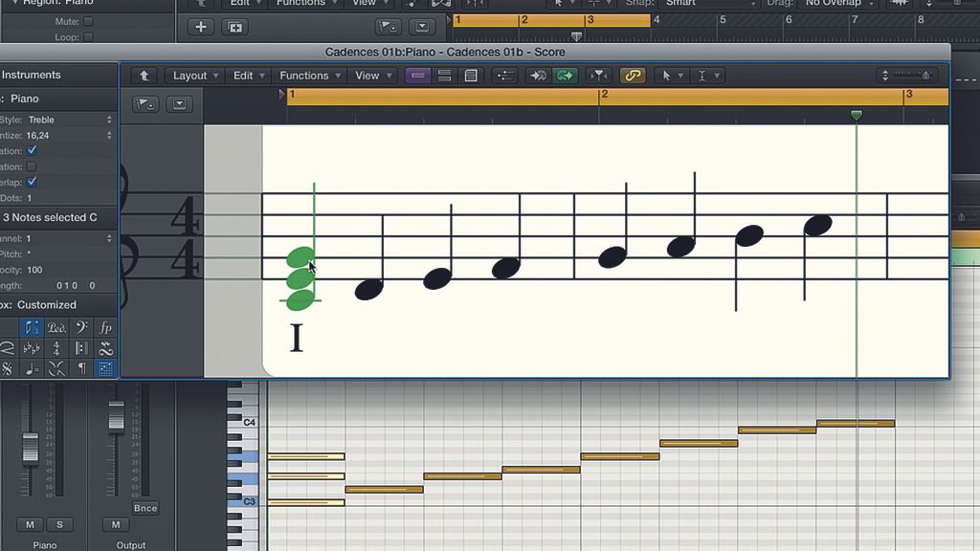Image resolution: width=980 pixels, height=551 pixels.
Task: Toggle the Interpretation checkbox in the inspector
Action: (31, 151)
